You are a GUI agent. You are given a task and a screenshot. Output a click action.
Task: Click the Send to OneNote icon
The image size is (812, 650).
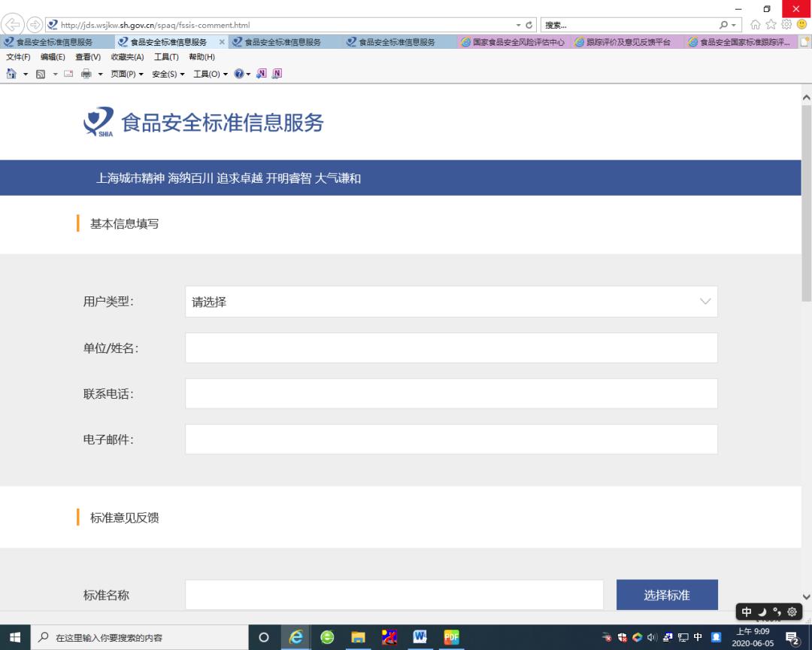pyautogui.click(x=262, y=74)
